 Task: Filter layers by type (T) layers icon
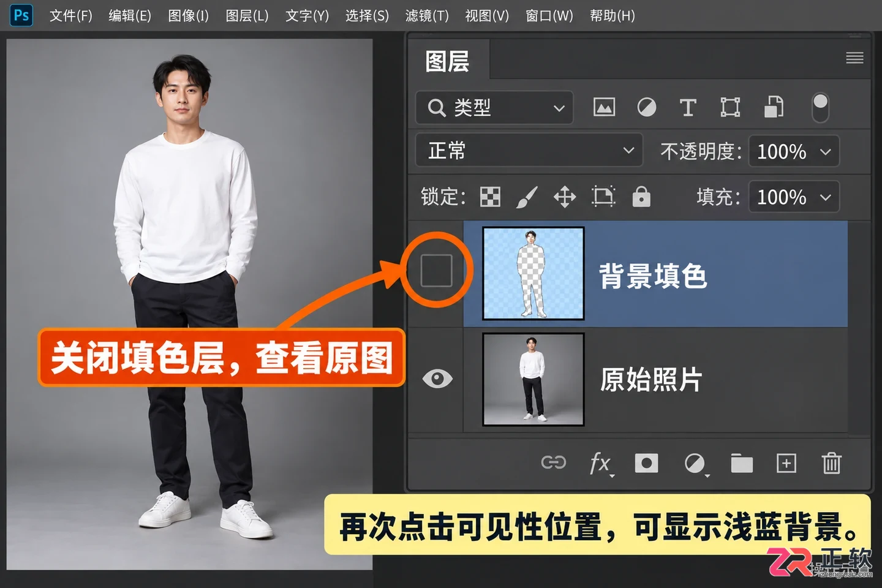coord(688,107)
